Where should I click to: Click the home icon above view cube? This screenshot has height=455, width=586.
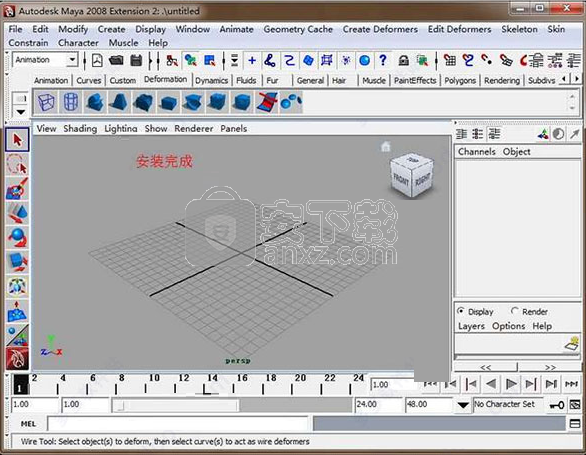385,147
